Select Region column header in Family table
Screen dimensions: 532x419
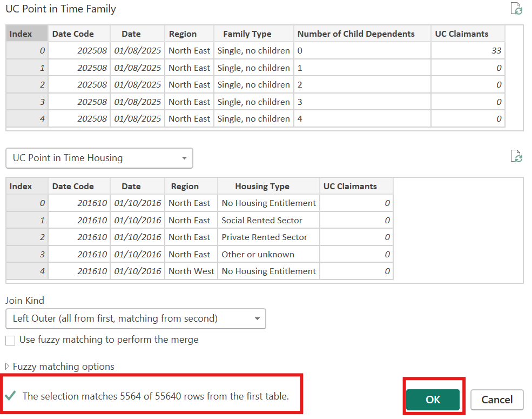(x=190, y=34)
